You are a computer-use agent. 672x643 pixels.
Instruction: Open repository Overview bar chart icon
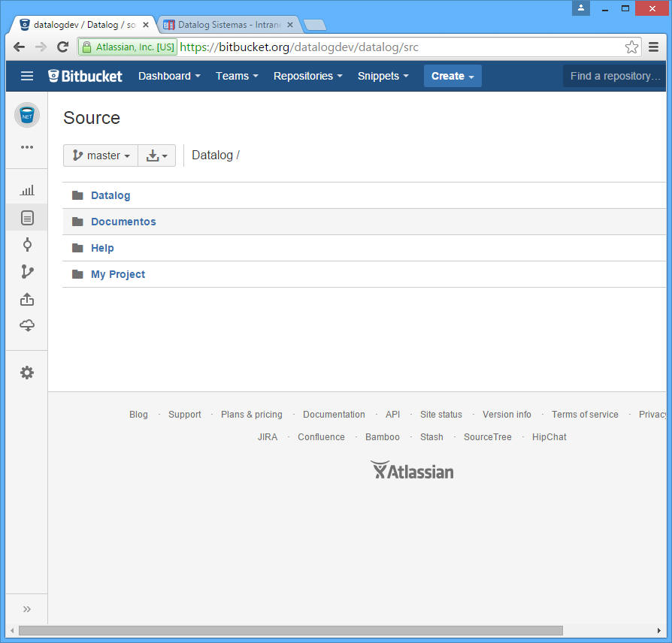(x=27, y=190)
